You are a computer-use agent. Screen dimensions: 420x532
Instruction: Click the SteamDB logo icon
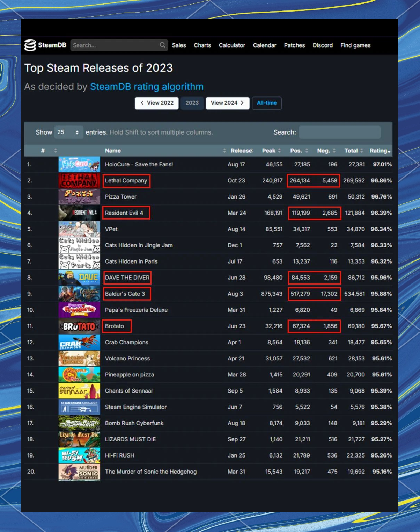point(30,45)
